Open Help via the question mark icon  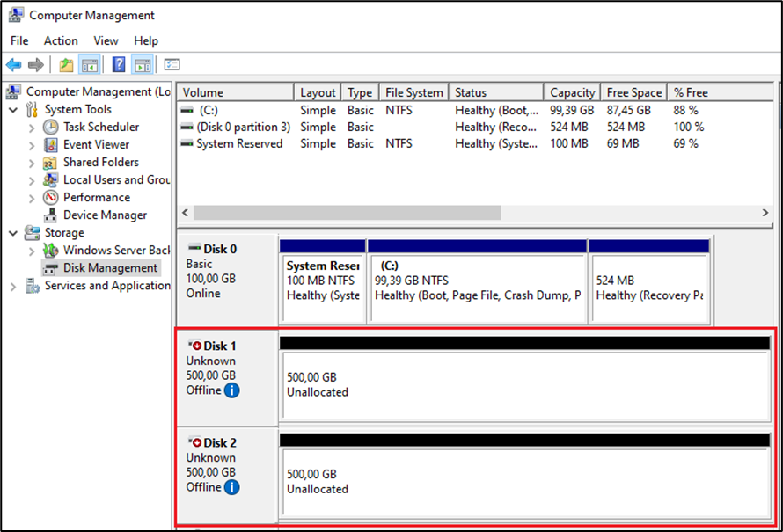119,65
